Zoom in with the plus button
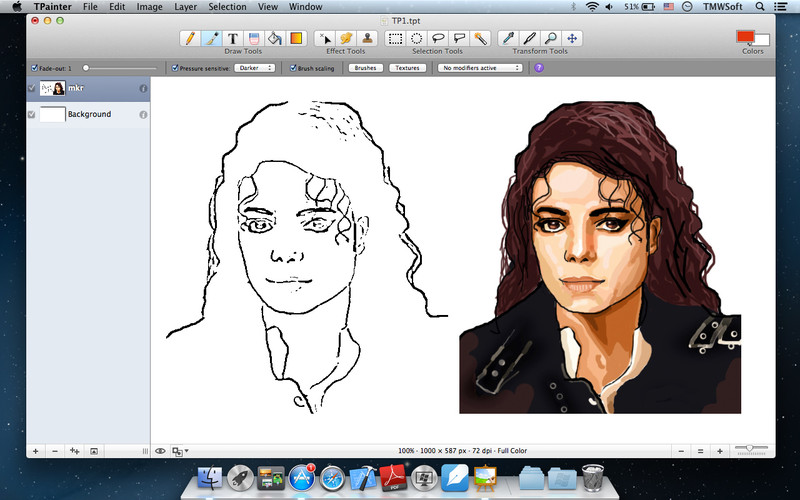This screenshot has width=800, height=500. pyautogui.click(x=720, y=451)
